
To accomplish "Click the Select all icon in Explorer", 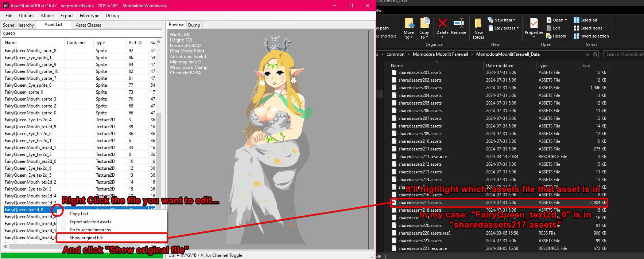I will pos(577,20).
